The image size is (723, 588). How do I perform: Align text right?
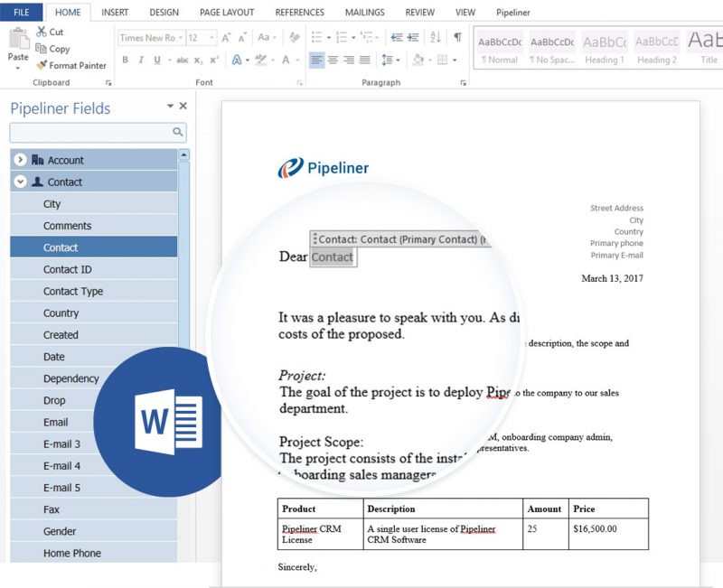tap(349, 60)
